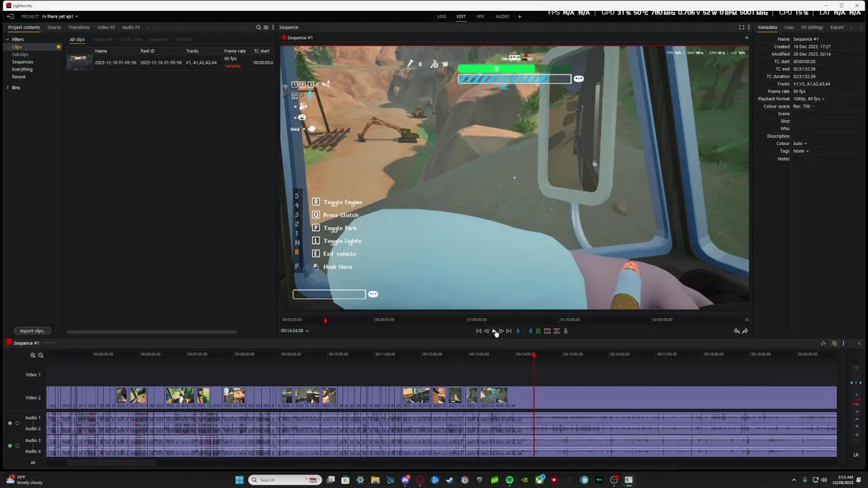868x488 pixels.
Task: Click the clip thumbnail in Project contents
Action: (79, 62)
